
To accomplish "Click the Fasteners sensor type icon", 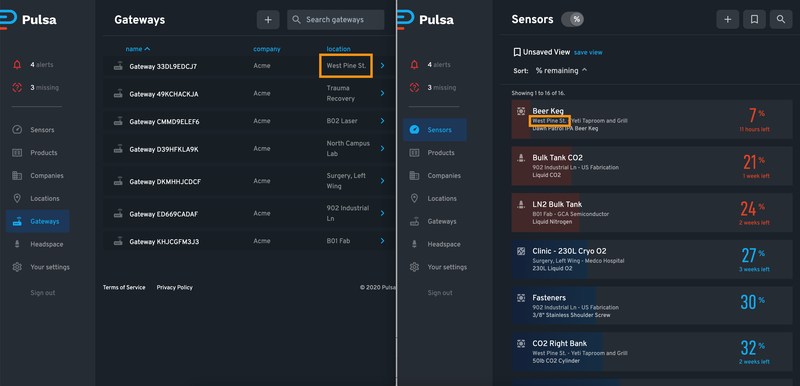I will click(521, 297).
